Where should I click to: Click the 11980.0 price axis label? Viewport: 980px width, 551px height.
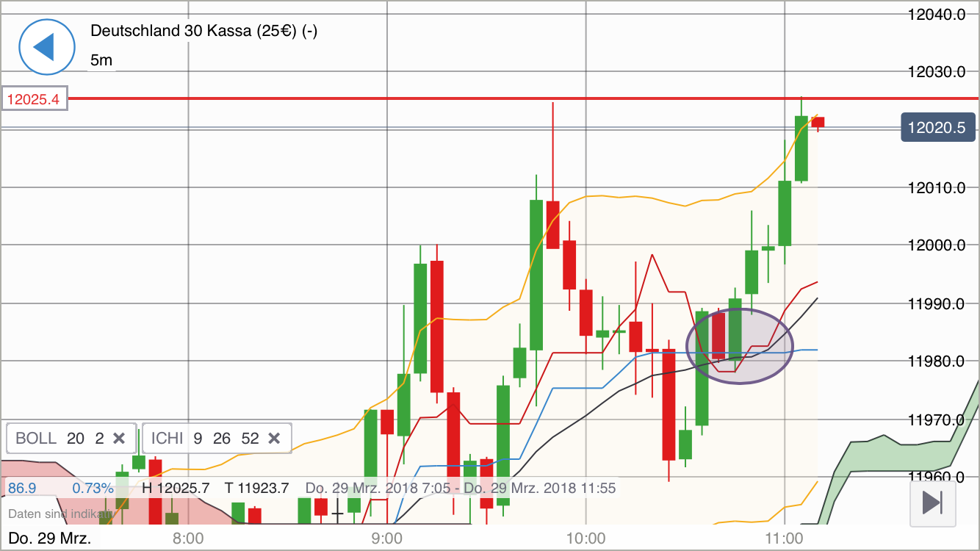pos(937,361)
